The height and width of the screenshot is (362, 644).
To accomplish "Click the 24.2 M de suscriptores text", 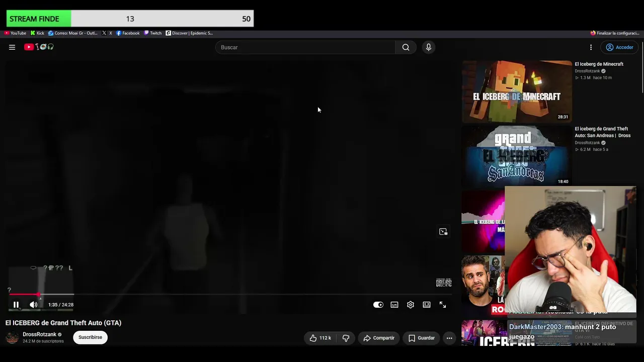I will point(43,341).
